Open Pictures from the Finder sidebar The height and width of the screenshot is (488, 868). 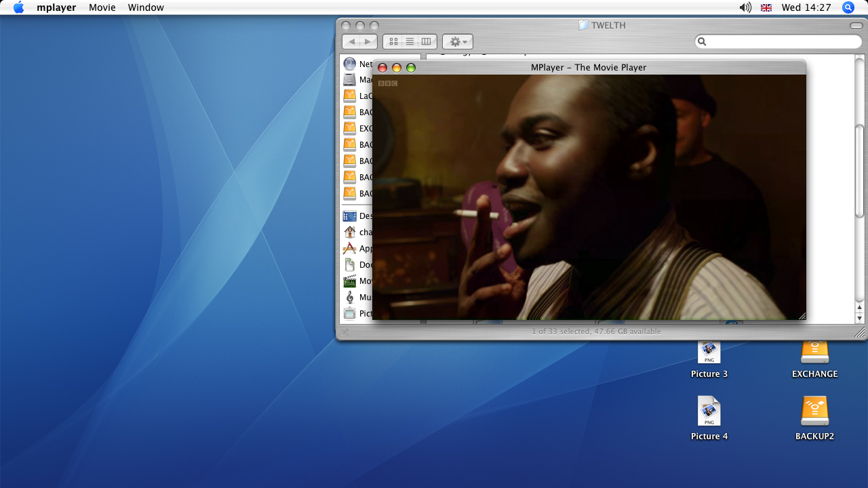(357, 313)
